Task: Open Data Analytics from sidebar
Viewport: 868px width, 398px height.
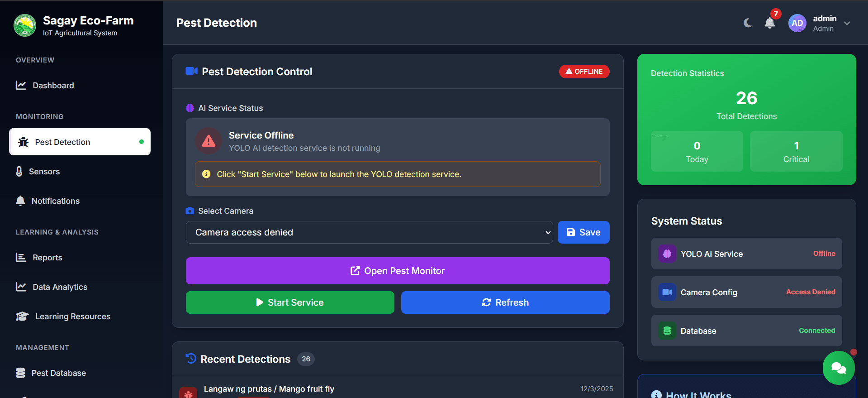Action: pos(80,287)
